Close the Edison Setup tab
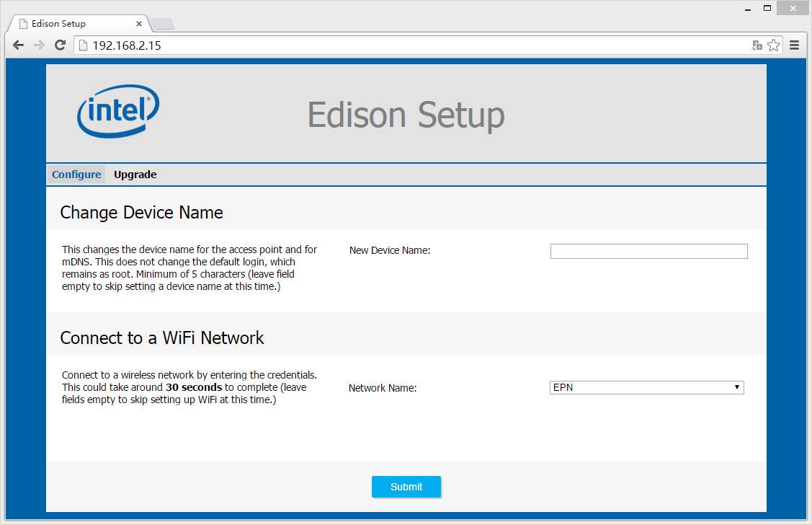The image size is (812, 525). 139,23
